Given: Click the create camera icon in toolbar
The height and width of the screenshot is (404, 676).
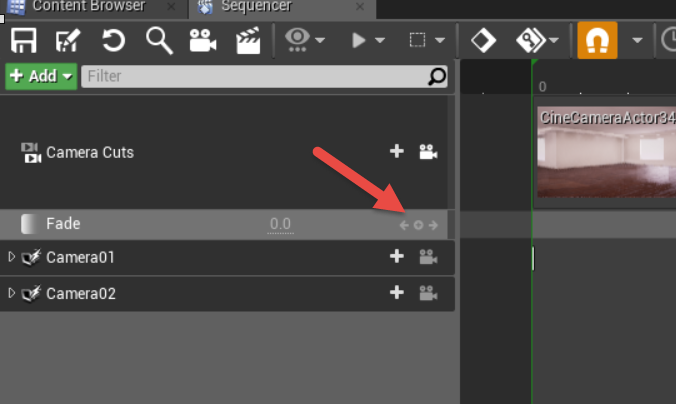Looking at the screenshot, I should tap(203, 41).
